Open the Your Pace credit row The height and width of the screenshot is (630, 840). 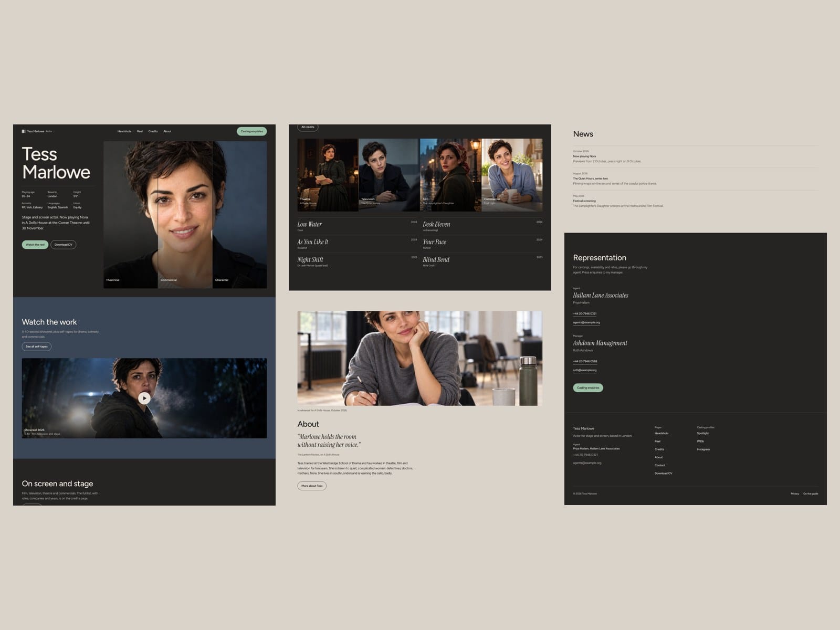coord(482,244)
